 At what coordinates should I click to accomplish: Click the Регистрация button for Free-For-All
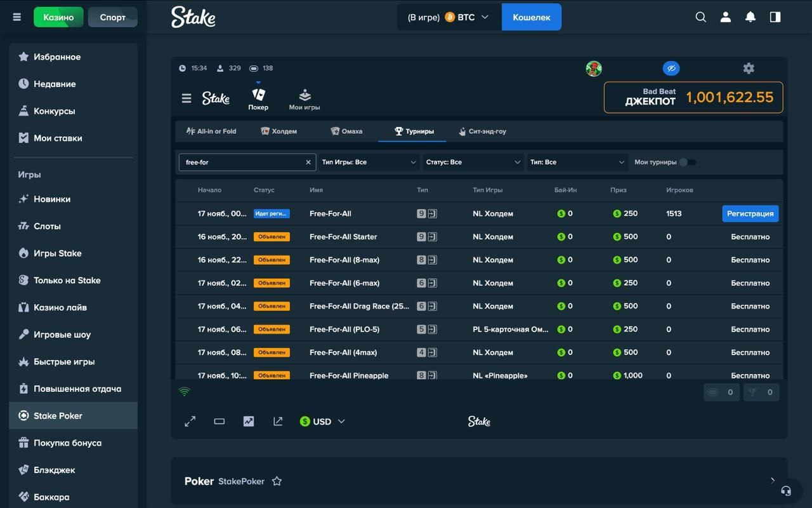tap(750, 213)
